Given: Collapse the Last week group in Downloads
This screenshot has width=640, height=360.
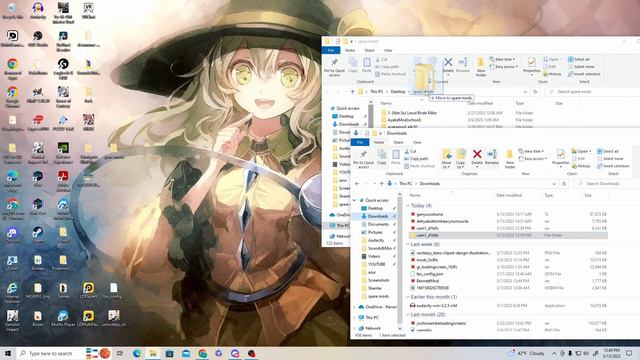Looking at the screenshot, I should (x=408, y=244).
